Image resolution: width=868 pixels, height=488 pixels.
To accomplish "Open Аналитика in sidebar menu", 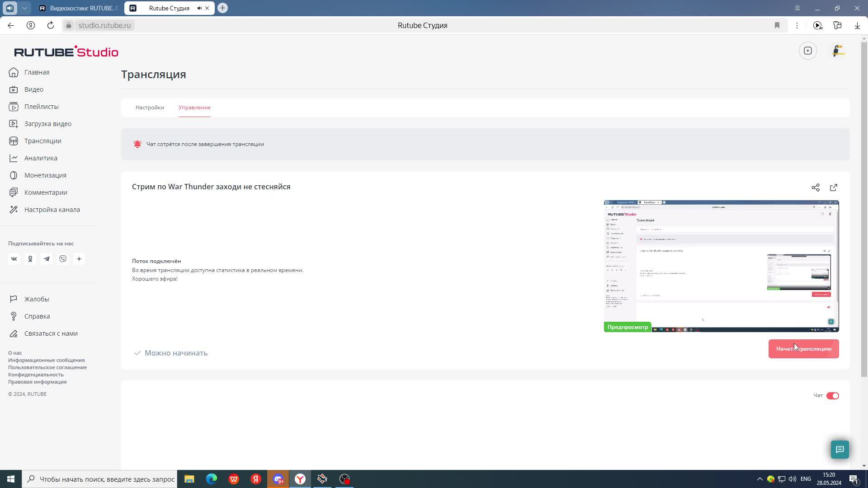I will 41,158.
